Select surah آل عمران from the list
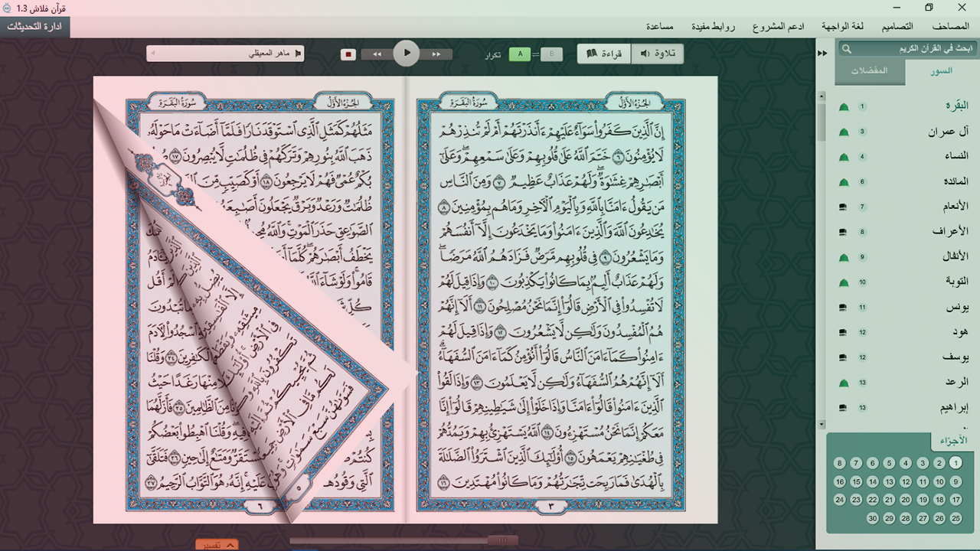This screenshot has height=551, width=980. (949, 132)
